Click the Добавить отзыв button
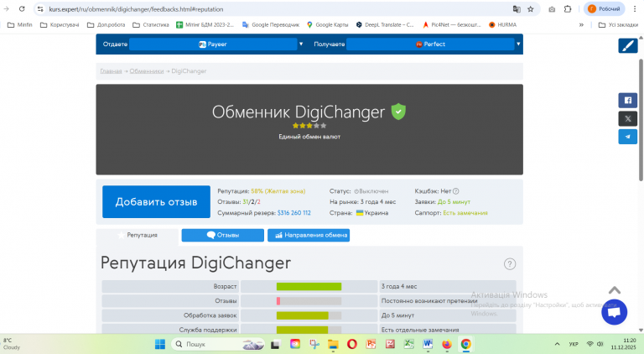Screen dimensions: 644x354 pos(156,201)
